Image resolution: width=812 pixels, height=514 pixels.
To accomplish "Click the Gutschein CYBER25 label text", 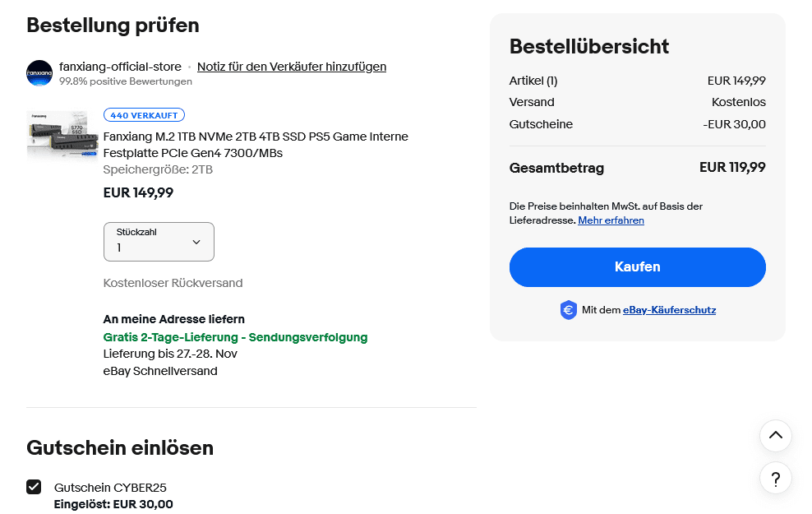I will coord(110,488).
